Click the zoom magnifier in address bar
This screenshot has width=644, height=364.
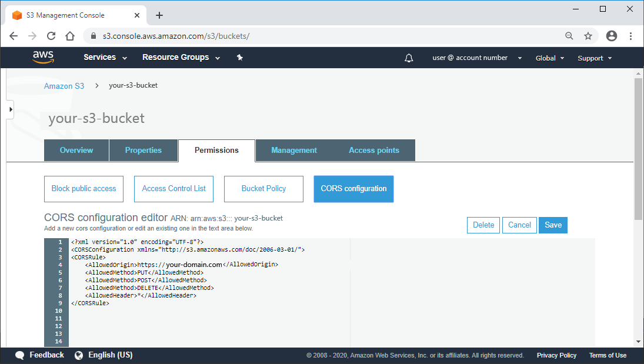click(569, 36)
